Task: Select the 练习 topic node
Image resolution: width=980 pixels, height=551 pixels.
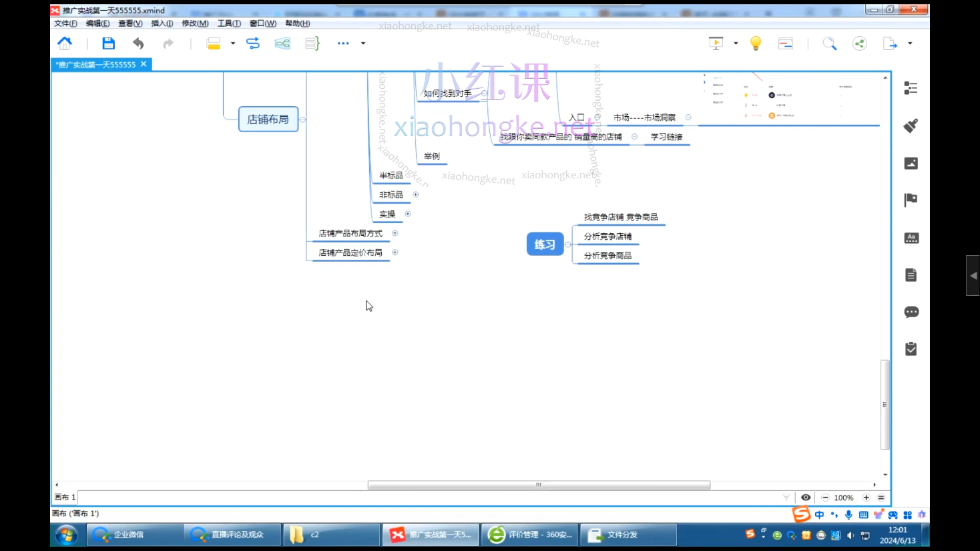Action: coord(545,244)
